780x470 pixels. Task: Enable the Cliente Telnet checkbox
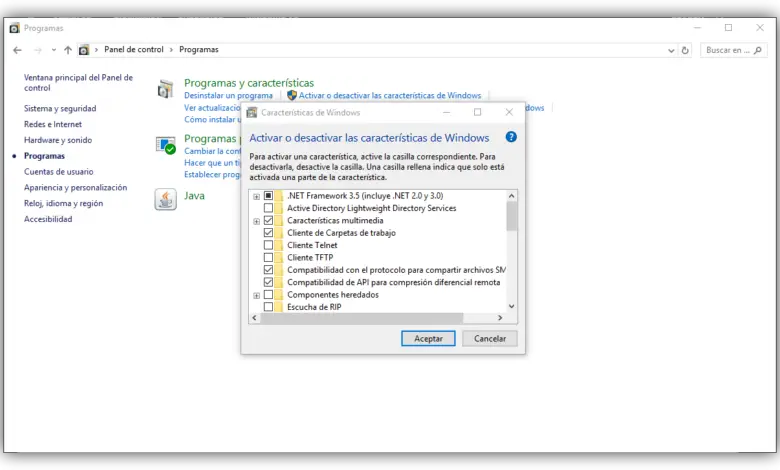(x=268, y=245)
